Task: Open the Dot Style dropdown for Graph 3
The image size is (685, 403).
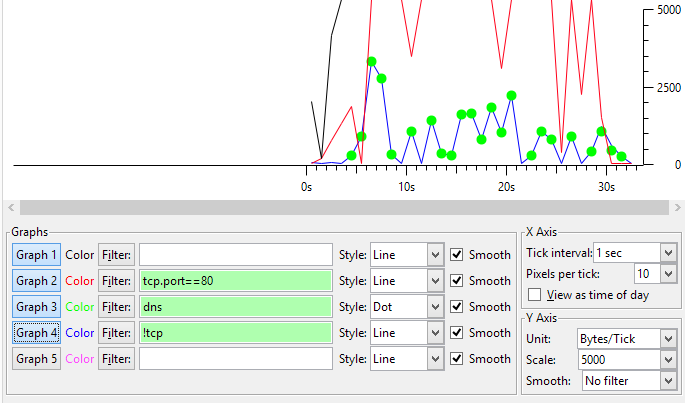Action: pos(407,307)
